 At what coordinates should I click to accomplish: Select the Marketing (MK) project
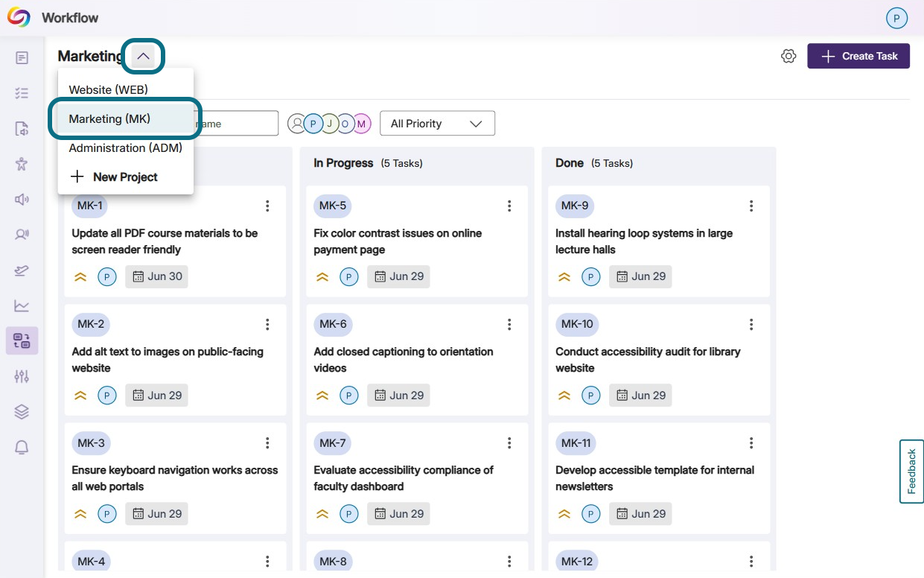click(126, 118)
